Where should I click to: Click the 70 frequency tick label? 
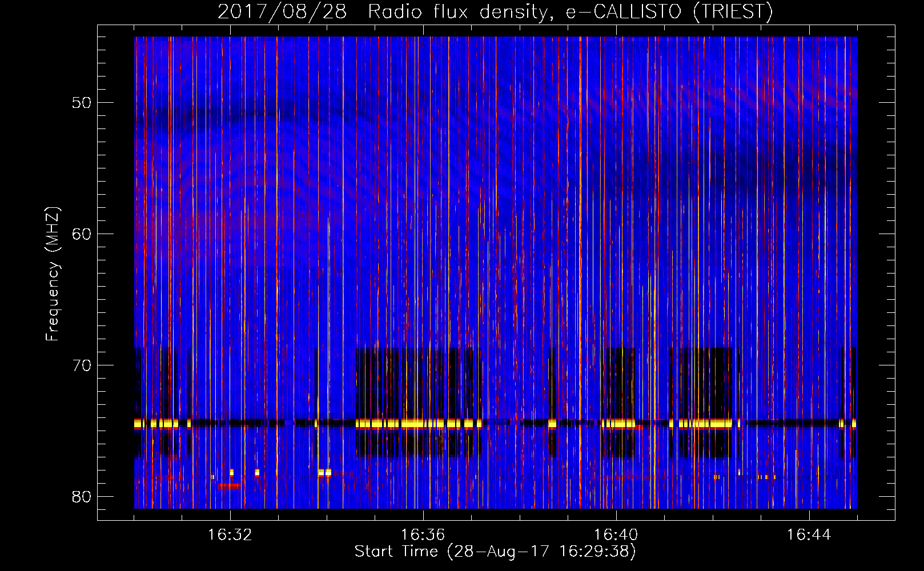82,365
